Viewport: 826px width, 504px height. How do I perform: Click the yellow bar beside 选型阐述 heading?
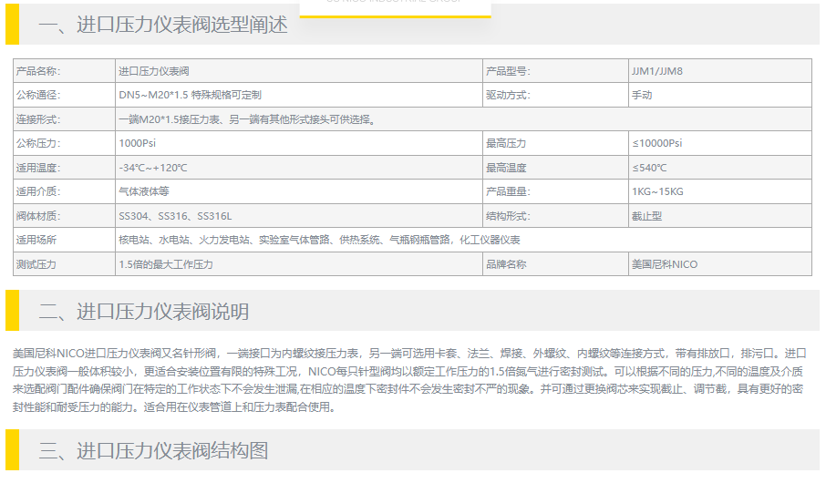point(12,25)
